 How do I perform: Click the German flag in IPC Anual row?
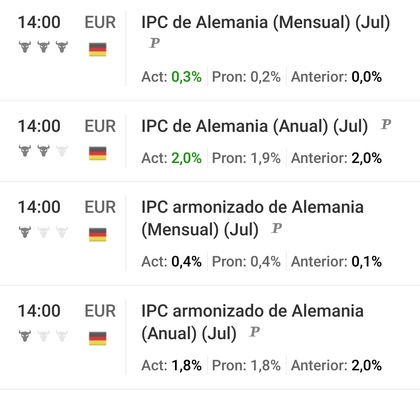[98, 153]
